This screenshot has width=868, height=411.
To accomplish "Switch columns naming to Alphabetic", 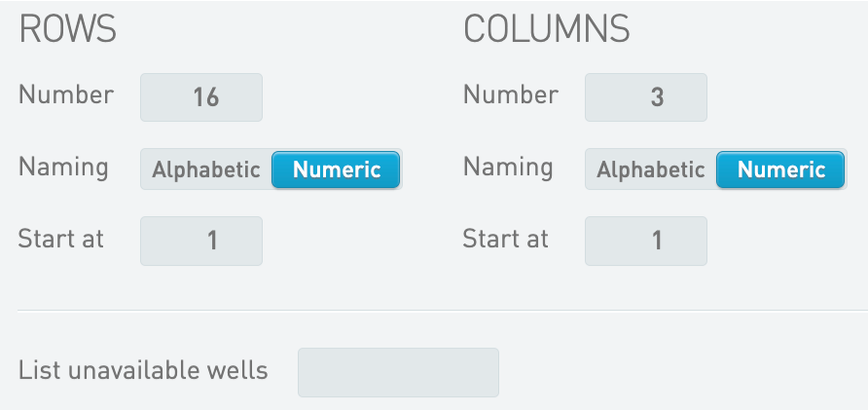I will pos(650,169).
